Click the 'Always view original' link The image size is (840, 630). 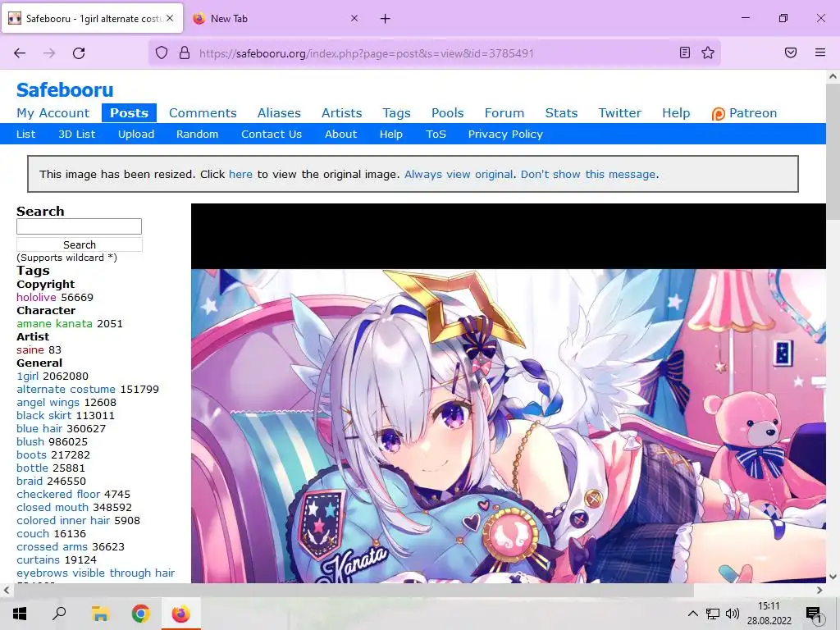[458, 174]
